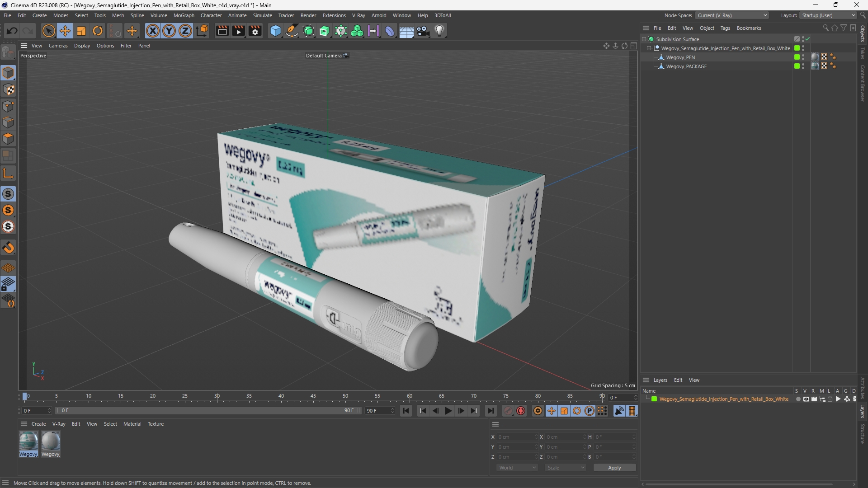Click the Make Editable icon
Viewport: 868px width, 488px height.
8,52
